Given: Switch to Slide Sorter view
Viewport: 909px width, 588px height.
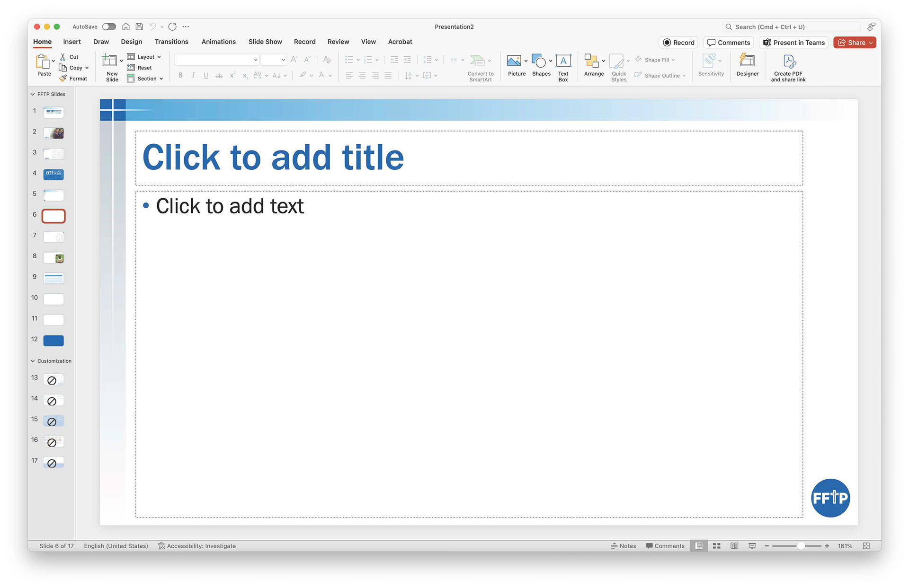Looking at the screenshot, I should click(x=716, y=546).
